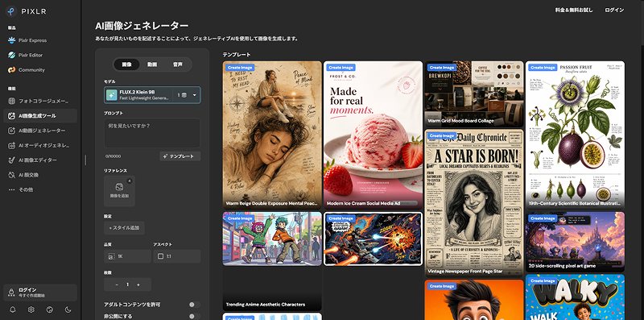Open the アスペクト 1:1 dropdown
Viewport: 644px width, 320px height.
click(177, 256)
